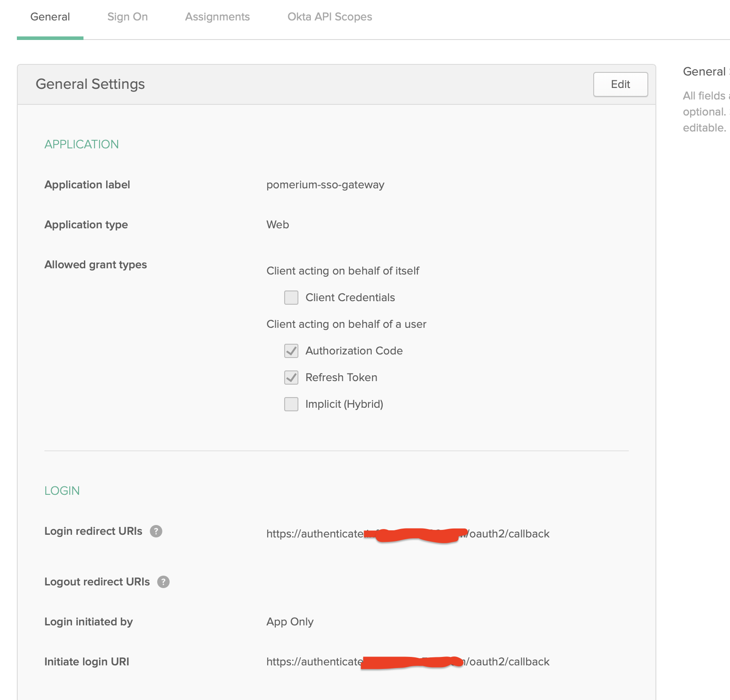This screenshot has height=700, width=730.
Task: Click the Initiate login URI link
Action: tap(407, 661)
